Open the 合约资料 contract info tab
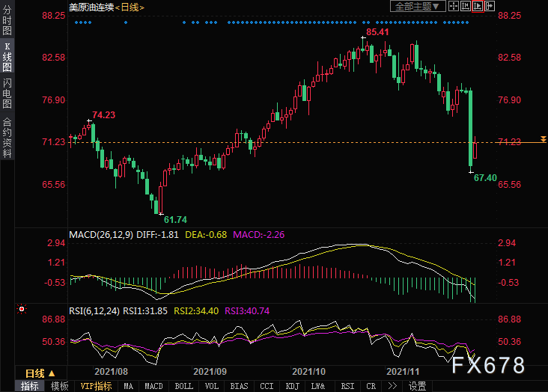This screenshot has height=392, width=548. pos(7,137)
